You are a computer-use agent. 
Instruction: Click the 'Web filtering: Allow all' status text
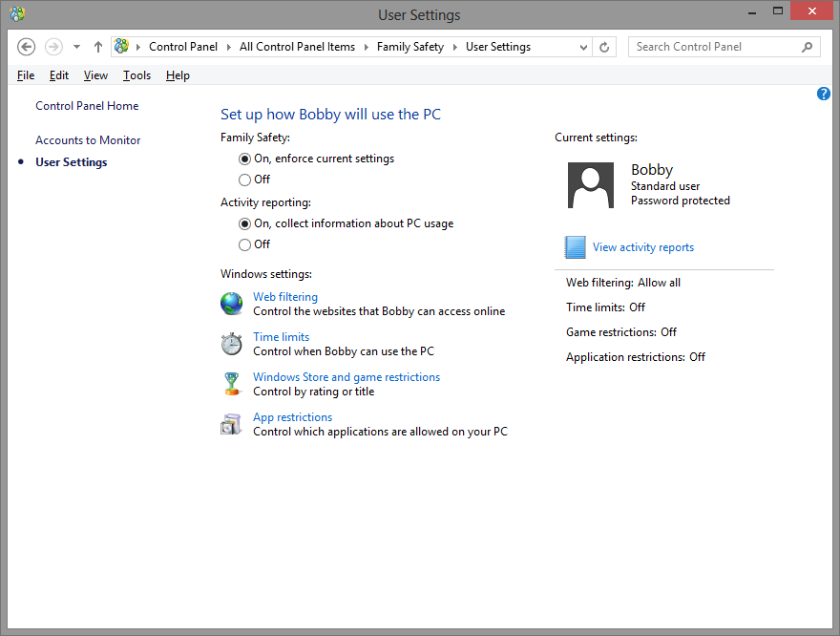click(623, 283)
